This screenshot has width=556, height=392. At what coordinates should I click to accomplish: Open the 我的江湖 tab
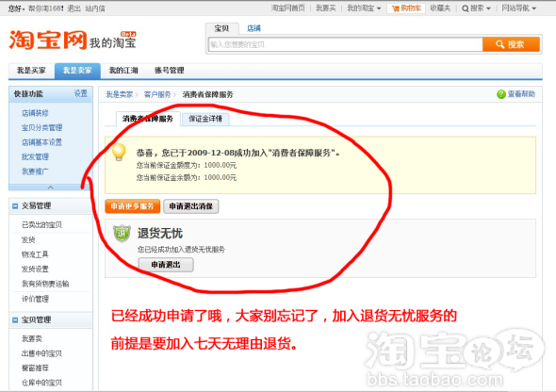click(123, 71)
